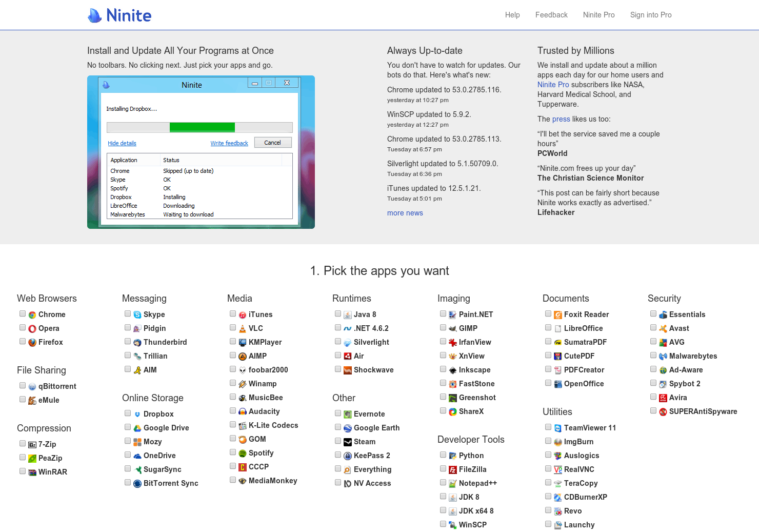Click the Python icon
Image resolution: width=759 pixels, height=532 pixels.
[453, 456]
